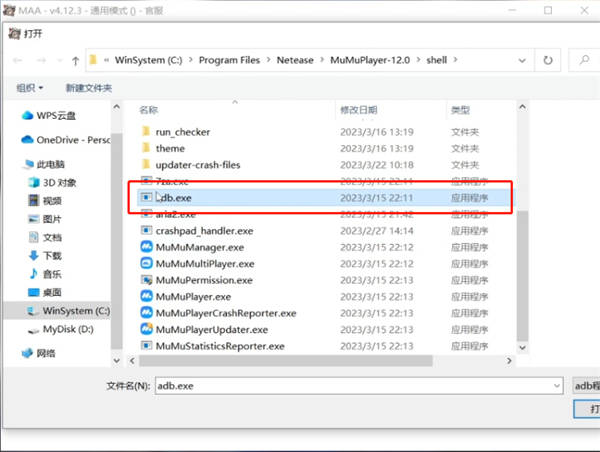Open the 组织 dropdown menu

[x=31, y=88]
